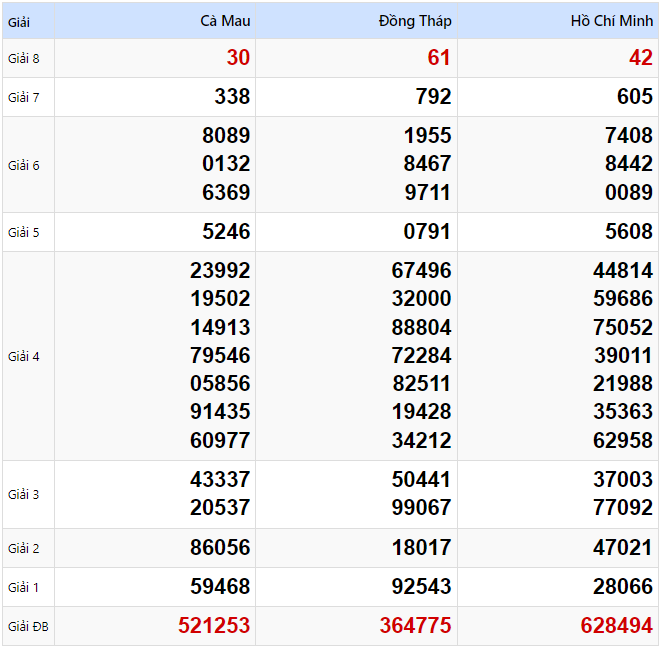Click the Cà Mau column header
Viewport: 661px width, 649px height.
(225, 21)
